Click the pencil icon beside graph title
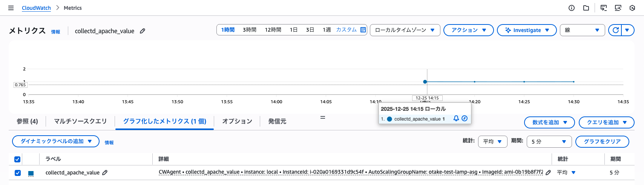The width and height of the screenshot is (644, 185). point(143,31)
